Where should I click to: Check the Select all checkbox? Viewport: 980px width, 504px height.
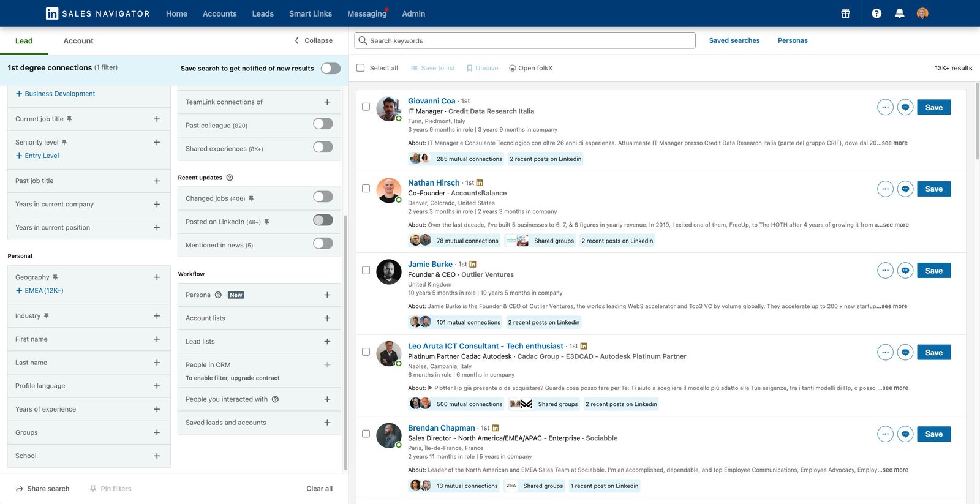coord(360,68)
